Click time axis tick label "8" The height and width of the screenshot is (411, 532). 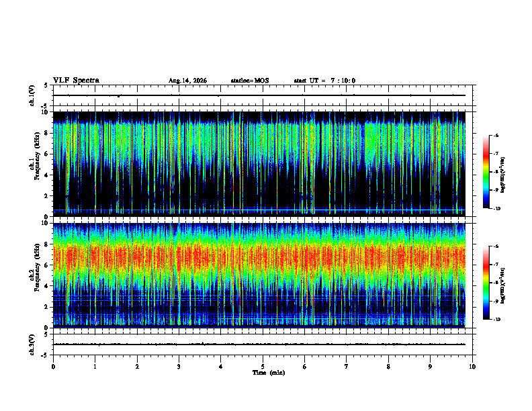tap(388, 367)
